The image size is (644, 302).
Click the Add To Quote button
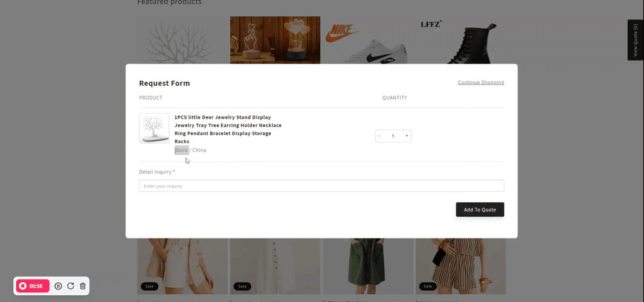tap(480, 210)
